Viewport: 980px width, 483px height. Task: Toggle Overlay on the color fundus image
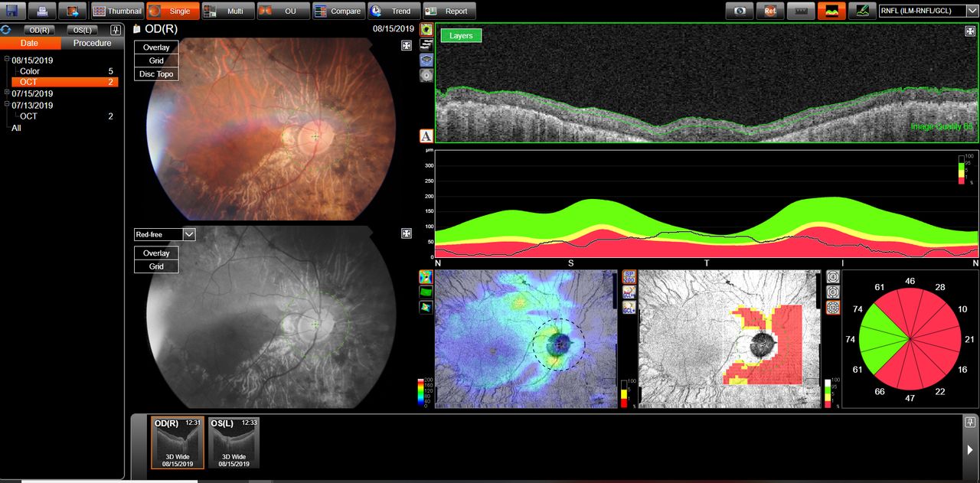click(156, 47)
